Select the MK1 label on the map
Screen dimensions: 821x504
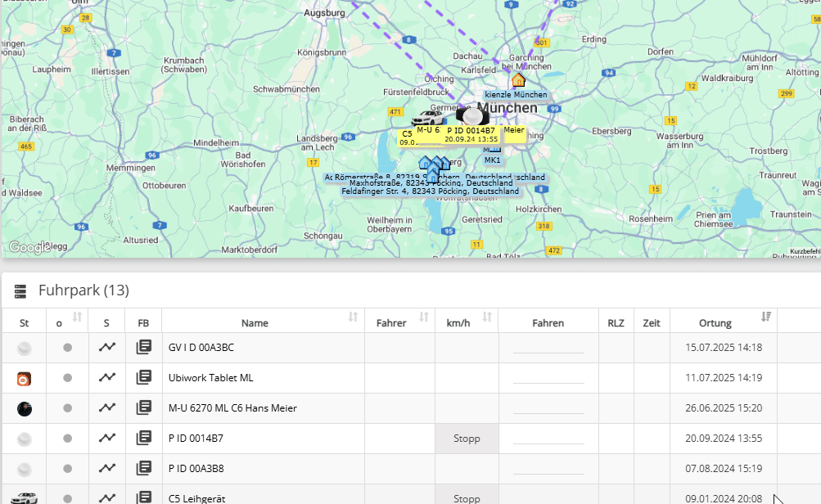tap(492, 160)
